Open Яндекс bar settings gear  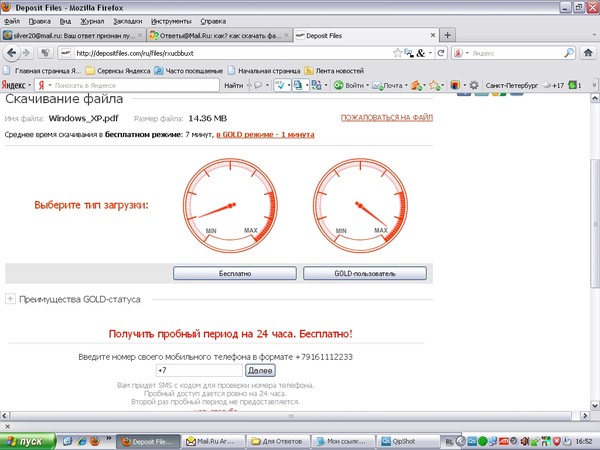click(x=474, y=85)
